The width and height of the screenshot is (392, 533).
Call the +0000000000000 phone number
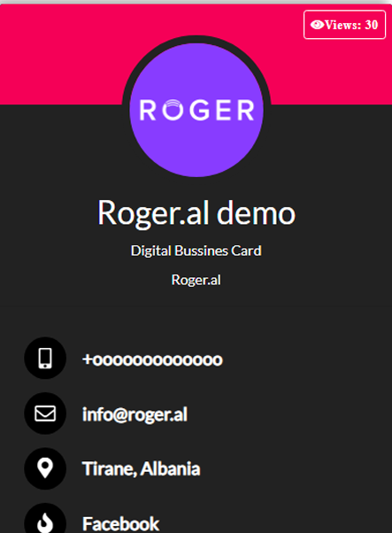pos(152,359)
